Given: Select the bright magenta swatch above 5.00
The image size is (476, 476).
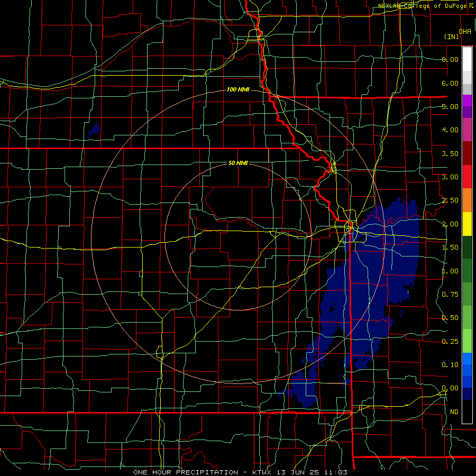Looking at the screenshot, I should pos(467,100).
